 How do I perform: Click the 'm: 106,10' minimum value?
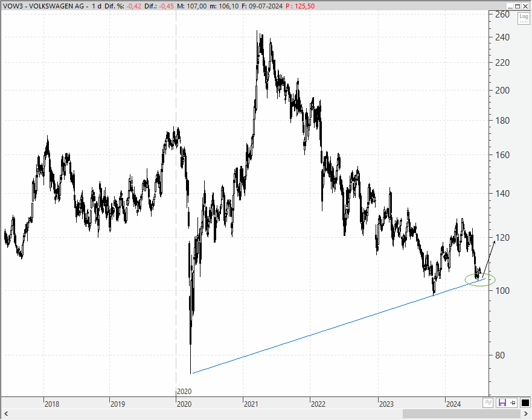click(224, 6)
